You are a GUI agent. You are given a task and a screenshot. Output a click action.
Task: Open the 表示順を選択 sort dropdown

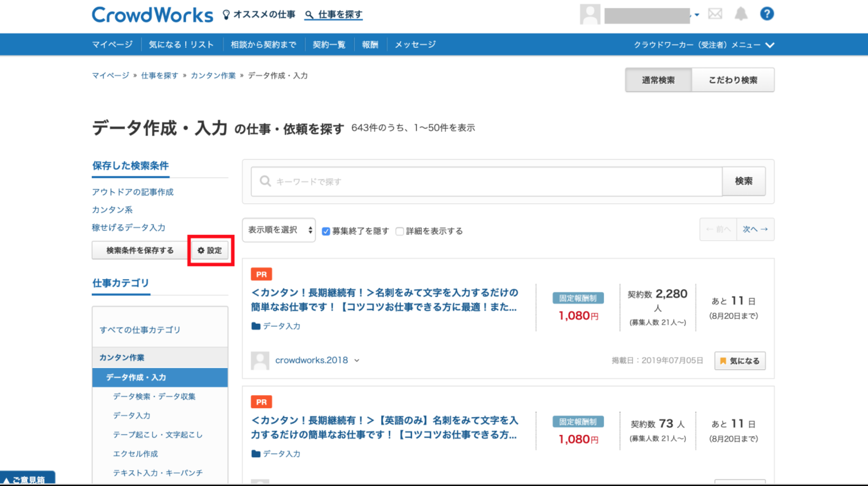279,230
